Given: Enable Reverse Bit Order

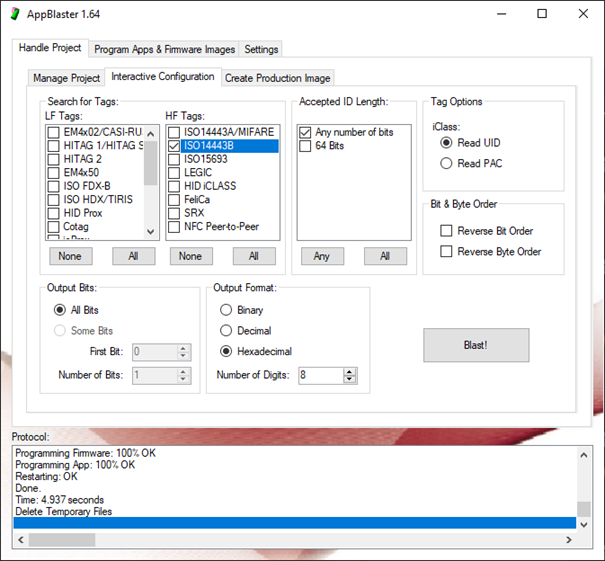Looking at the screenshot, I should (446, 231).
